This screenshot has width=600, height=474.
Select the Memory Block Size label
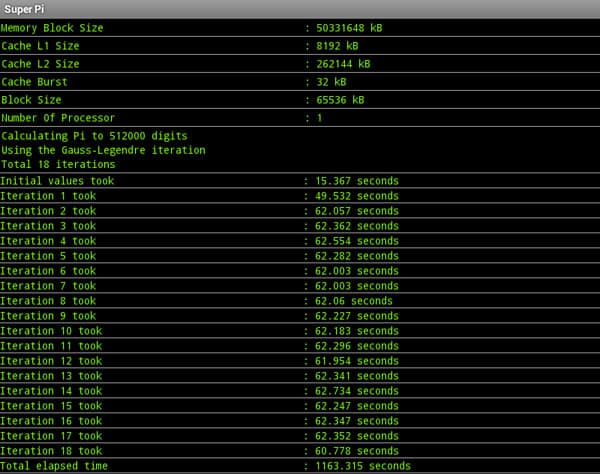[52, 28]
